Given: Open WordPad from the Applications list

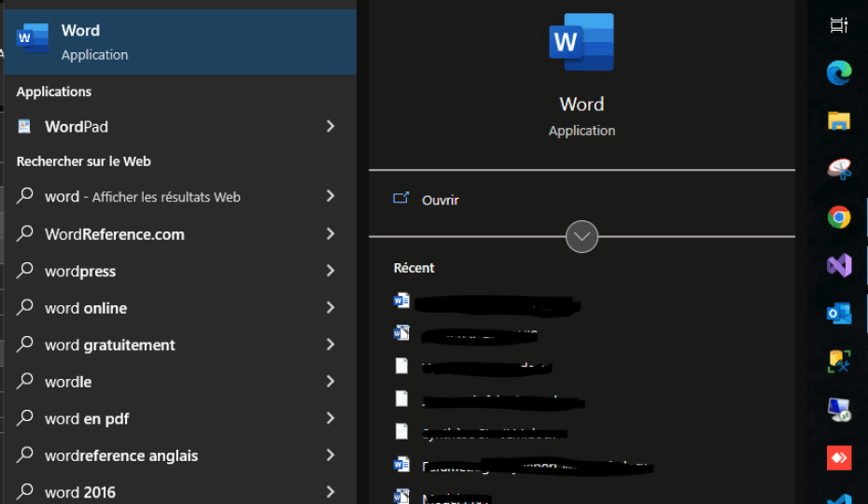Looking at the screenshot, I should pos(180,127).
